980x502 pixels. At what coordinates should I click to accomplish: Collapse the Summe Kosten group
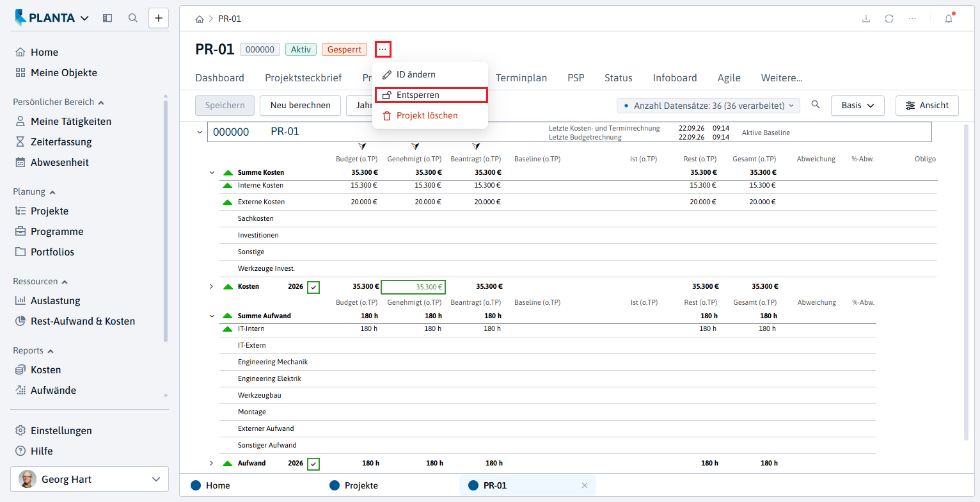point(212,172)
